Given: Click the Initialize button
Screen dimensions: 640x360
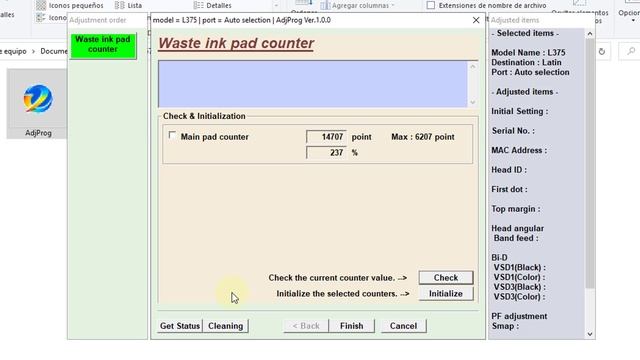Looking at the screenshot, I should (x=446, y=293).
